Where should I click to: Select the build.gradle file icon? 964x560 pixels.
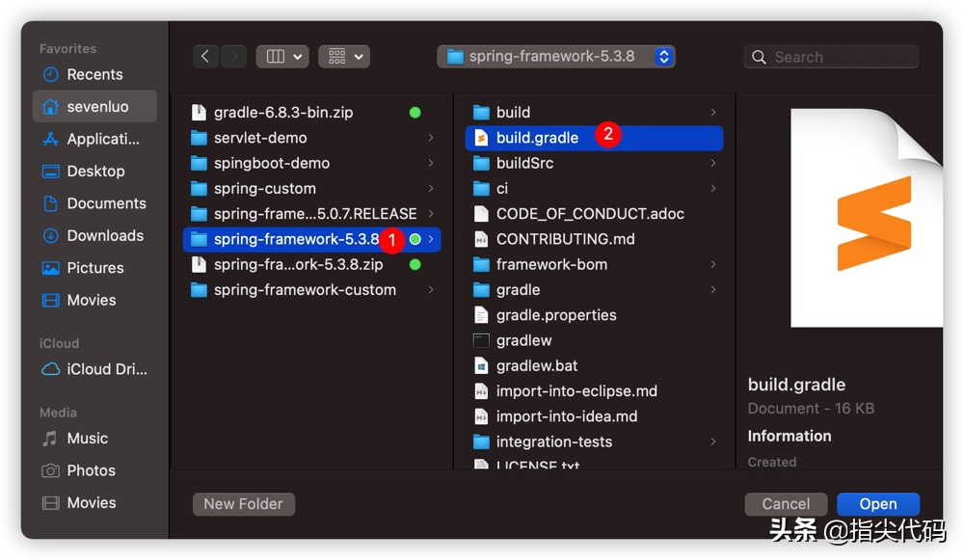(481, 138)
